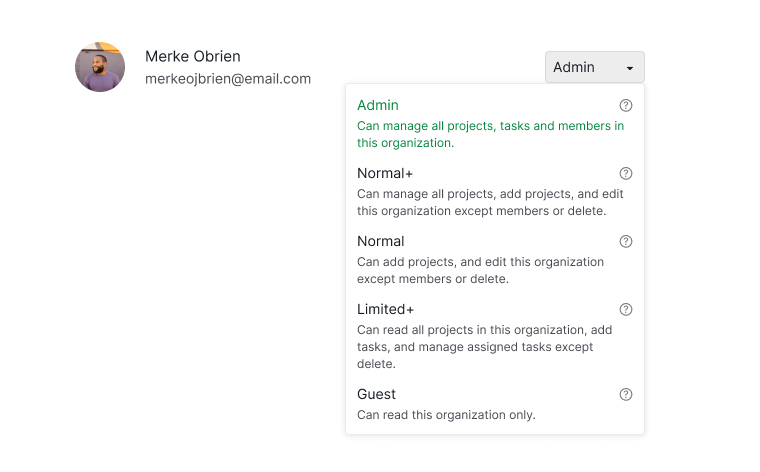Screen dimensions: 760x472
Task: Choose the Normal+ role option
Action: click(x=494, y=191)
